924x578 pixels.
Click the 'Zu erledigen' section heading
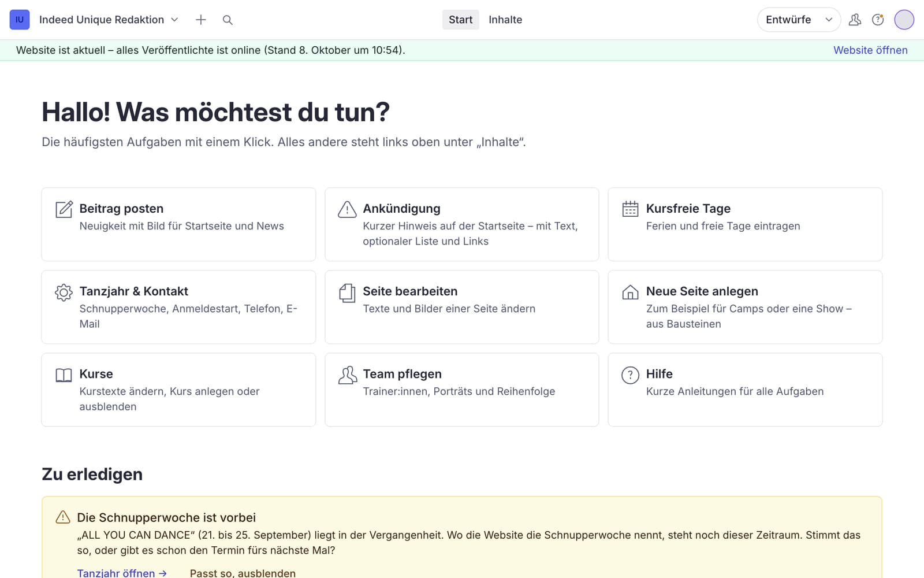(x=92, y=474)
